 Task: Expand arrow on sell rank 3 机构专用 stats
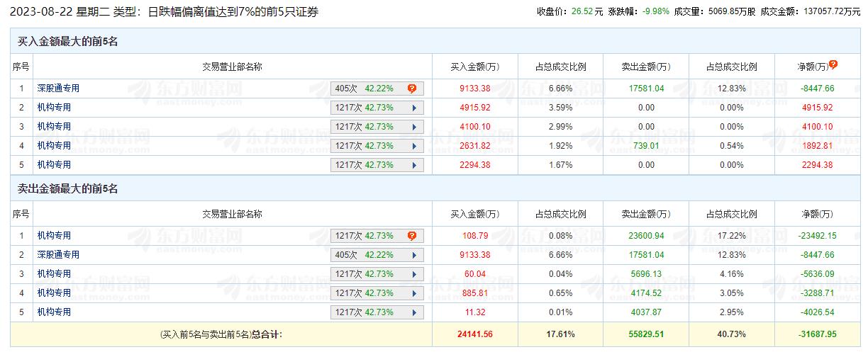click(412, 274)
